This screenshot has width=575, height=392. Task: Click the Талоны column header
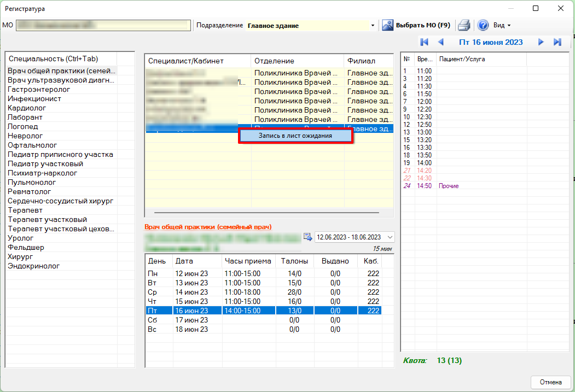click(x=294, y=261)
